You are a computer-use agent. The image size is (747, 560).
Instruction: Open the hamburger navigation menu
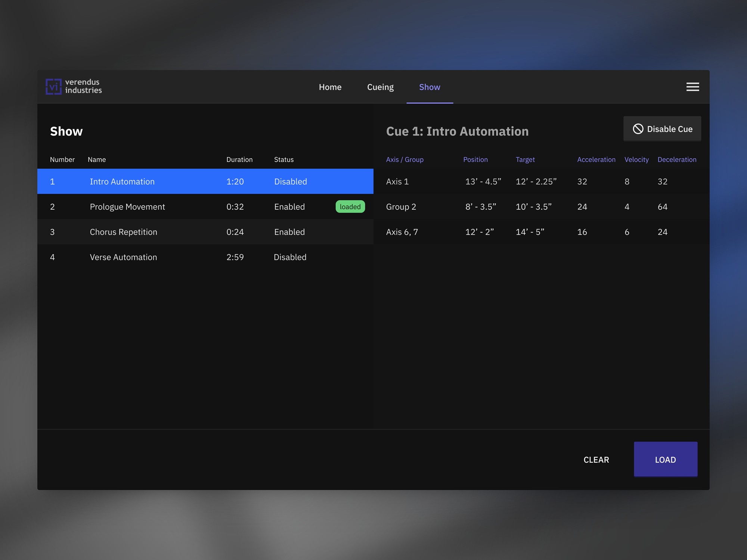692,87
